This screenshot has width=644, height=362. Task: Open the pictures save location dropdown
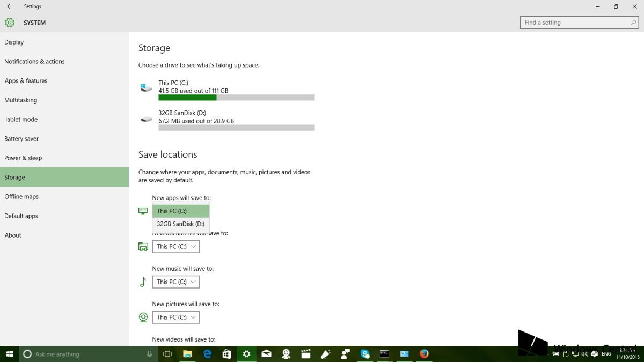(x=175, y=317)
